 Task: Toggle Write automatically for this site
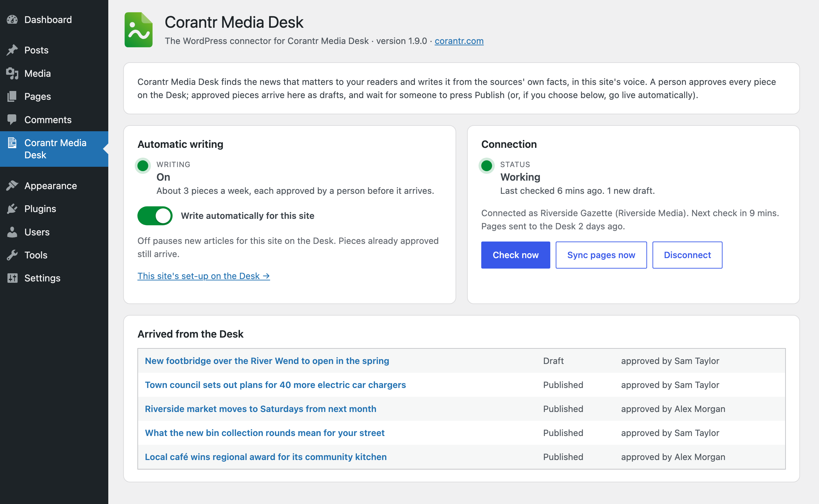pos(155,216)
